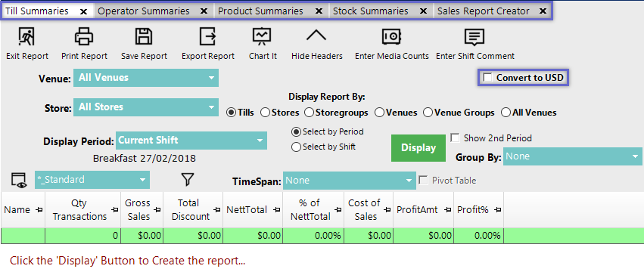Choose the Select by Shift option
The height and width of the screenshot is (272, 644).
(296, 147)
